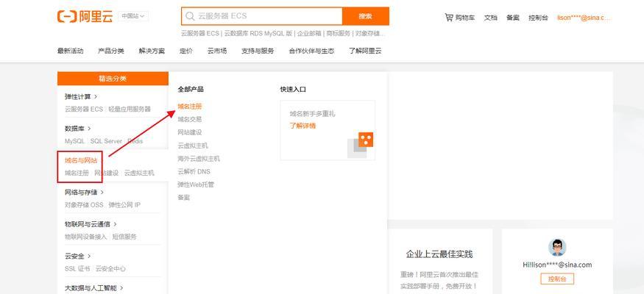This screenshot has height=294, width=644.
Task: Open 轻量应用服务器 under 弹性计算
Action: (x=130, y=109)
